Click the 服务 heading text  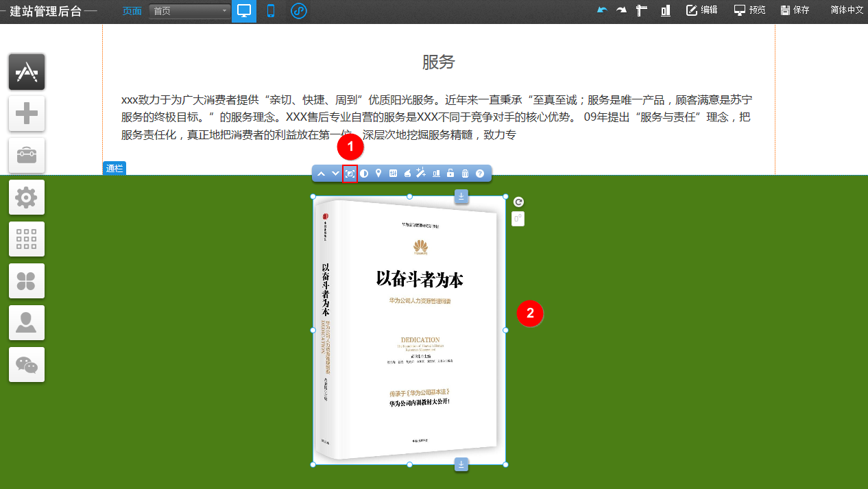point(439,62)
